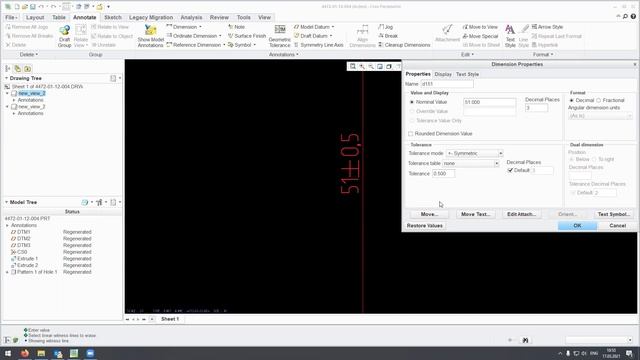Click OK in Dimension Properties
This screenshot has height=360, width=640.
coord(577,226)
